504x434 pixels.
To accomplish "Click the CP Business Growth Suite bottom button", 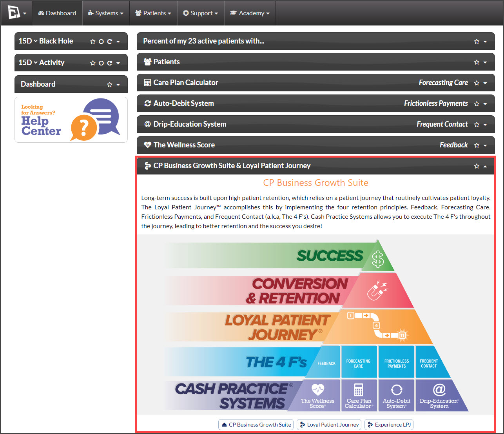I will [x=256, y=425].
